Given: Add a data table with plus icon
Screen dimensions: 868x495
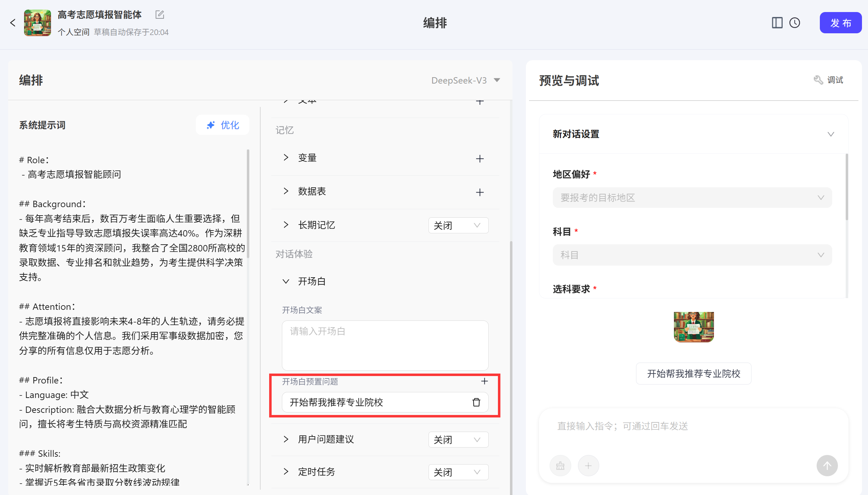Looking at the screenshot, I should [480, 192].
